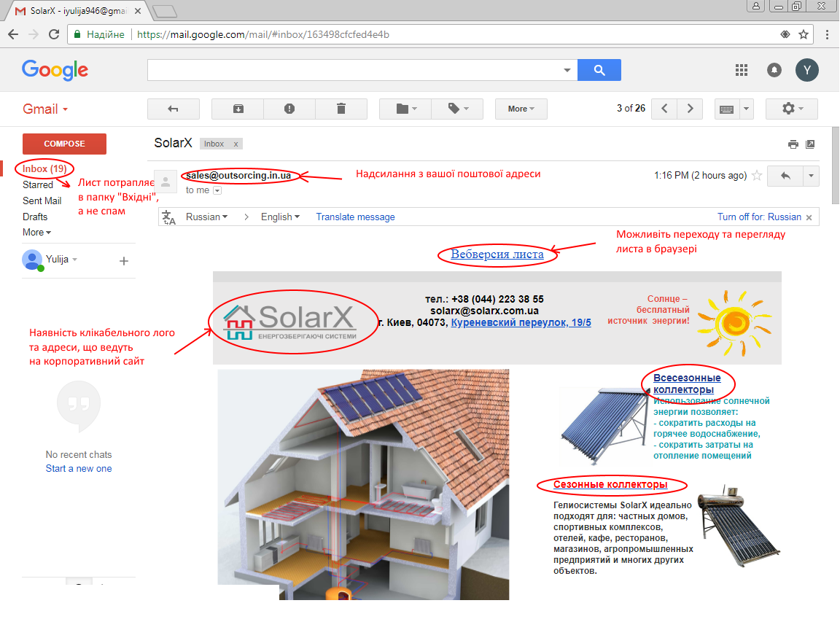
Task: Click back to inbox arrow button
Action: click(x=173, y=109)
